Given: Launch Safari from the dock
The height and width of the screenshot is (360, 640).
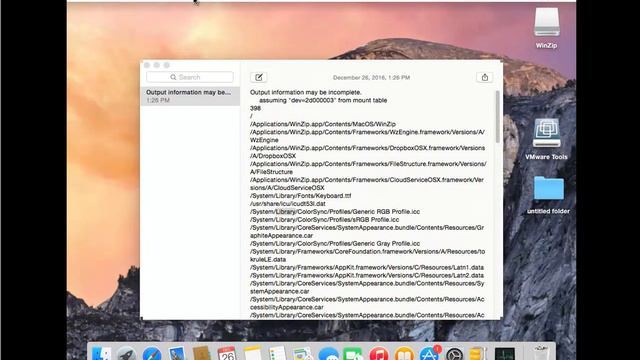Looking at the screenshot, I should click(x=151, y=353).
